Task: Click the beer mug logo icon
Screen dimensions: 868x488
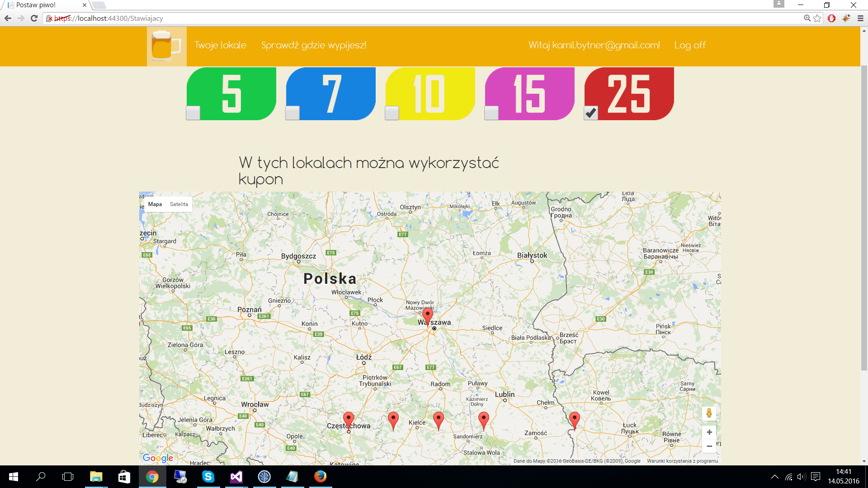Action: coord(166,46)
